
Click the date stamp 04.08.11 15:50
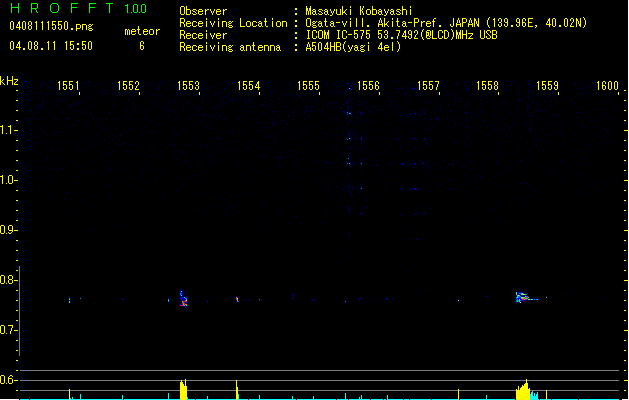pyautogui.click(x=51, y=46)
